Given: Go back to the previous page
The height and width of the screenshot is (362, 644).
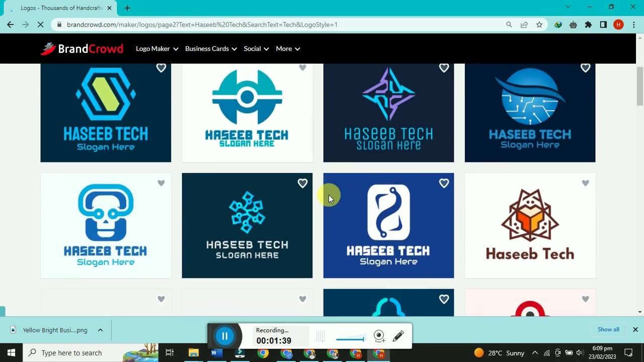Looking at the screenshot, I should click(11, 25).
